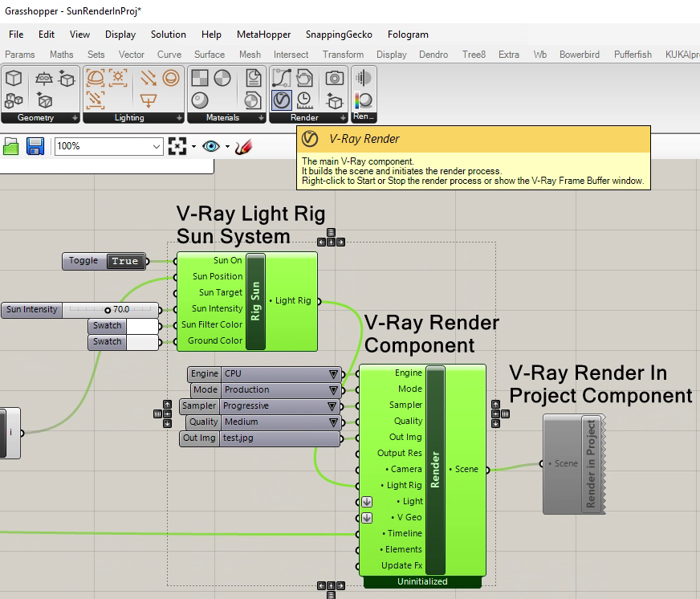This screenshot has width=700, height=599.
Task: Select the half-circle sound wave icon
Action: click(364, 78)
